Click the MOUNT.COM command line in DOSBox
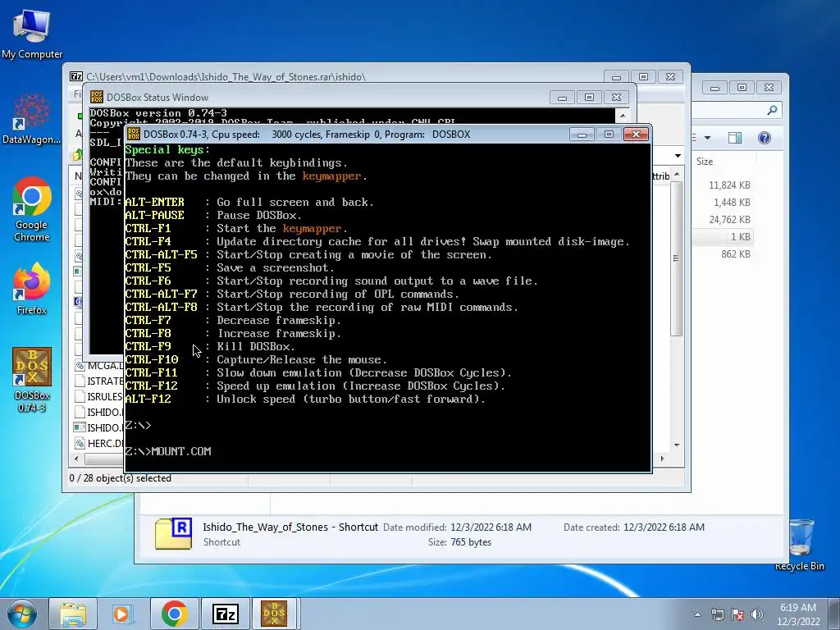The image size is (840, 630). [168, 451]
